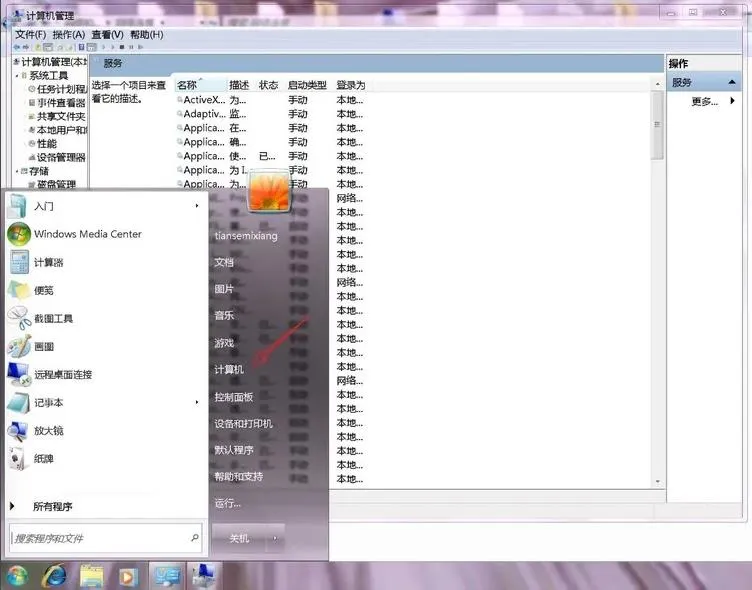Collapse the 系统工具 tree node
This screenshot has width=752, height=590.
(17, 76)
